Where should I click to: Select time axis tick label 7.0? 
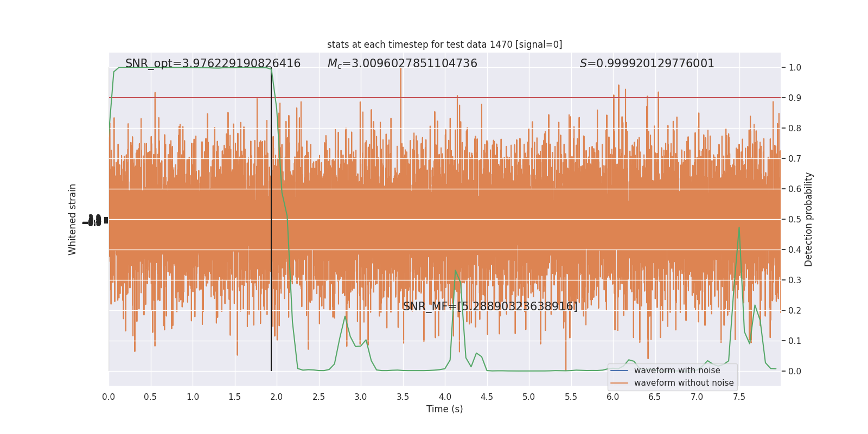[697, 397]
